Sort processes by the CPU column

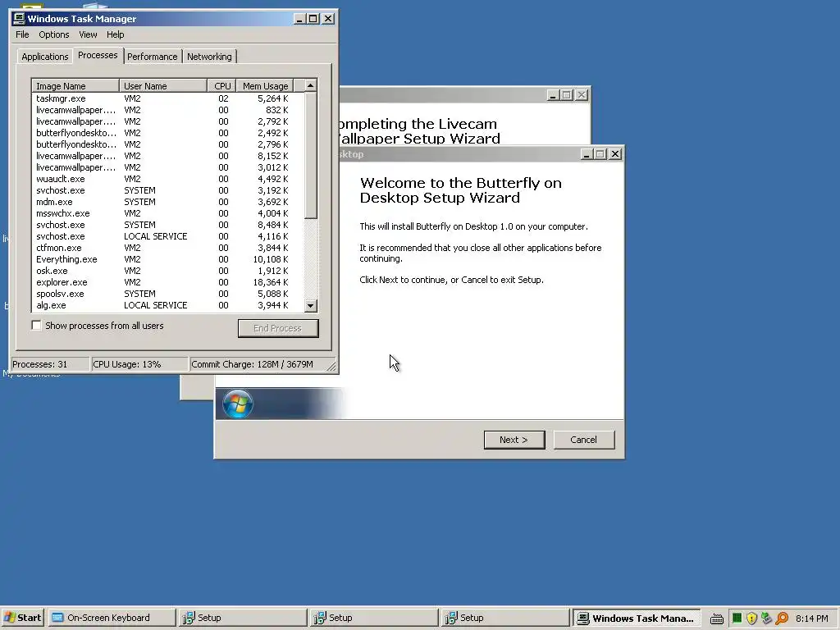(x=221, y=85)
